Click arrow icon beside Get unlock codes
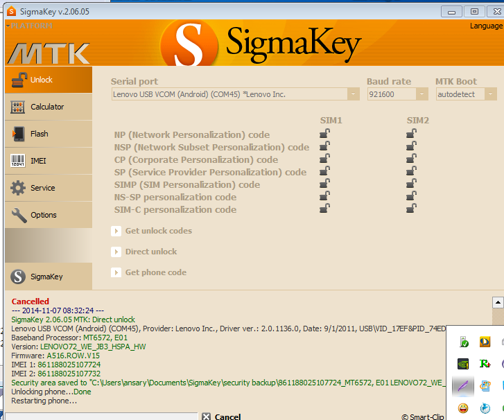Viewport: 504px width, 420px height. (x=116, y=231)
